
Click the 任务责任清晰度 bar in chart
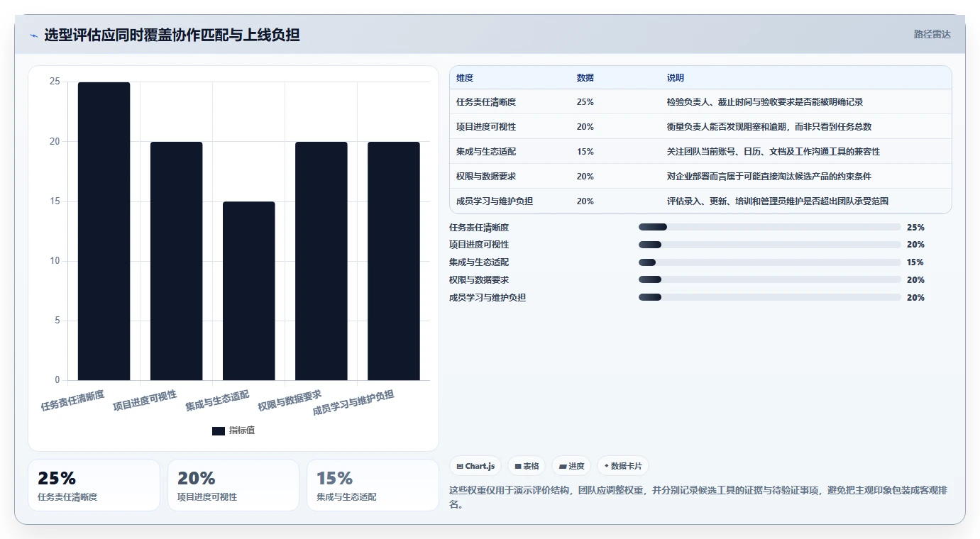point(104,231)
